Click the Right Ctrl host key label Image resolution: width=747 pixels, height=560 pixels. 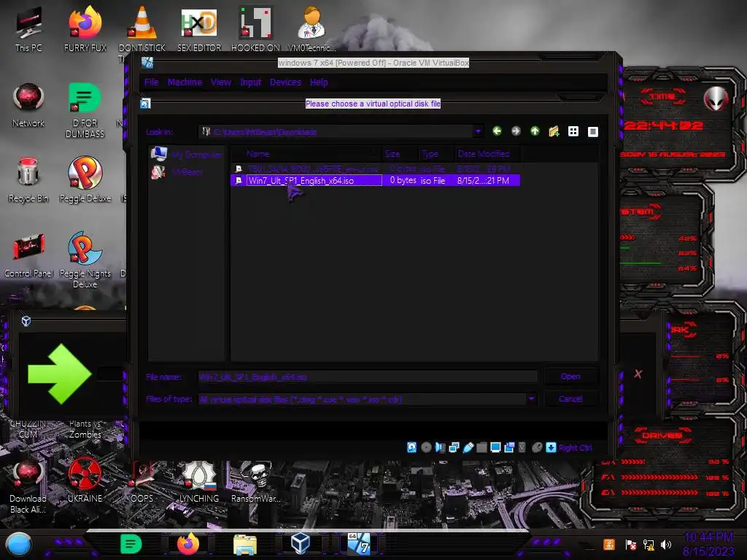click(576, 448)
